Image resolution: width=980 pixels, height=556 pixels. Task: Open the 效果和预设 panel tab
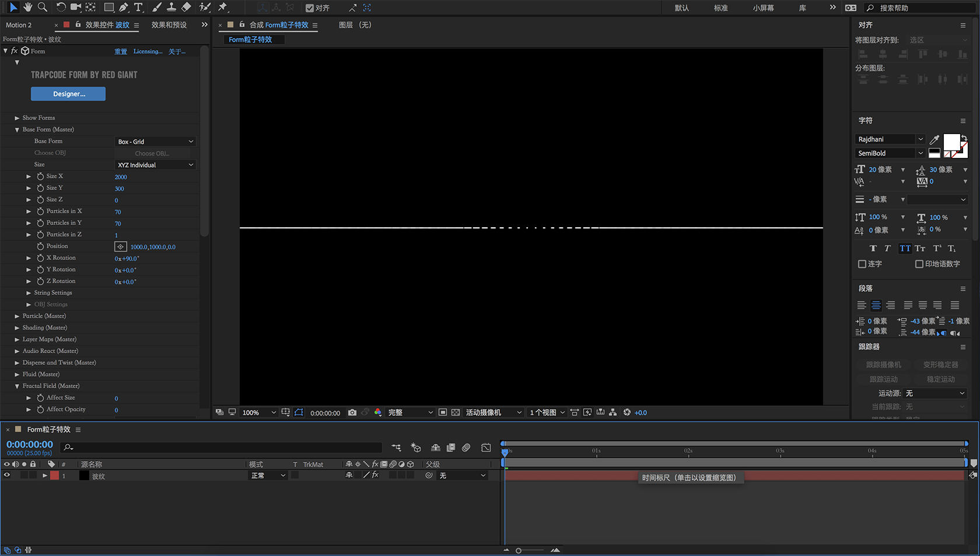pos(169,25)
